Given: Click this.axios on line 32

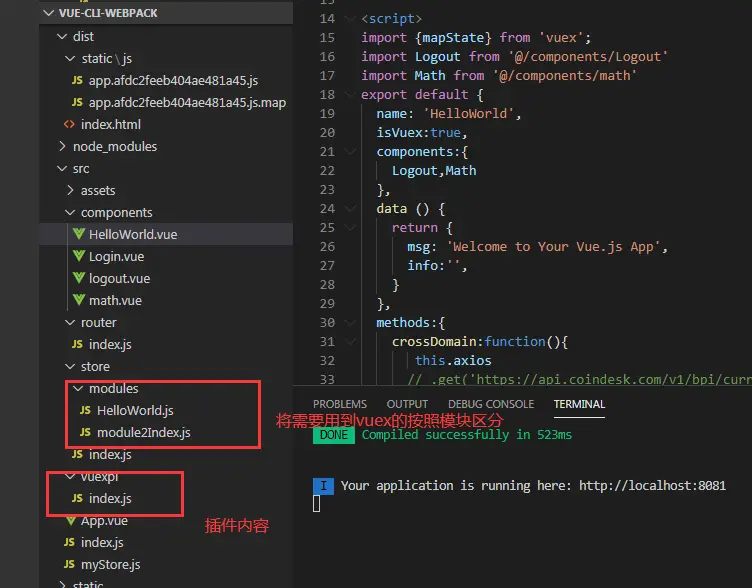Looking at the screenshot, I should click(x=453, y=361).
